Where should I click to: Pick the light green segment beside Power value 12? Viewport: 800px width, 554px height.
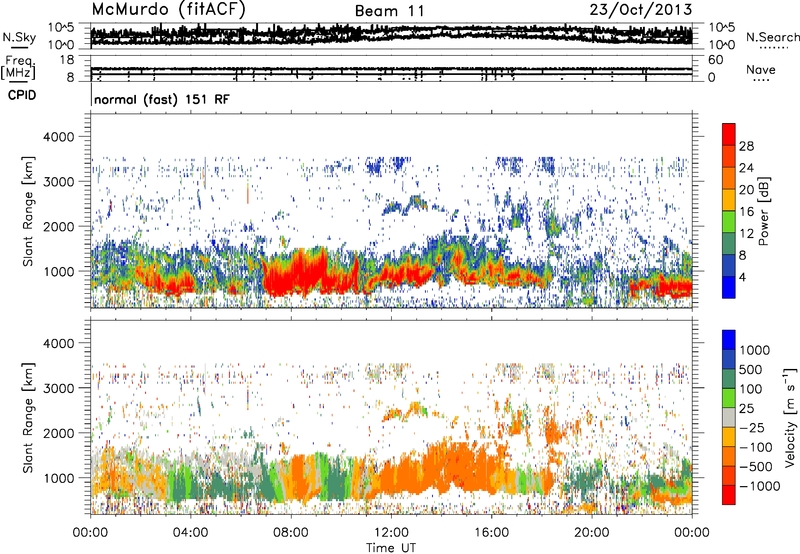coord(729,222)
